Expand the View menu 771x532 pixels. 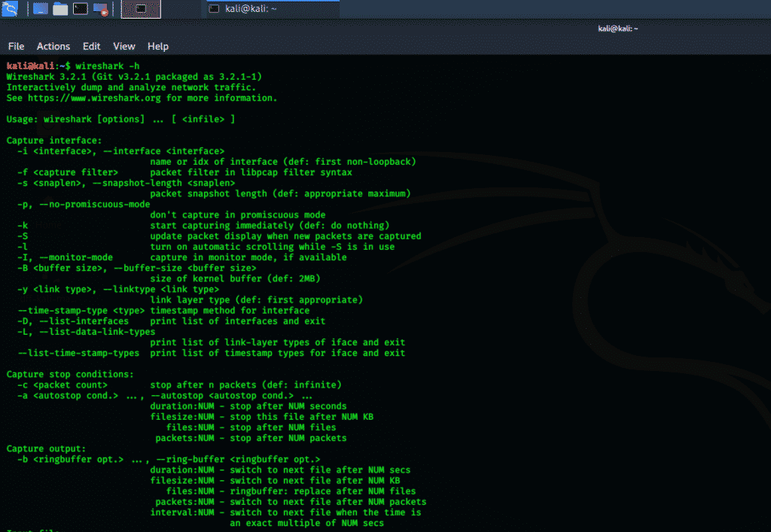pyautogui.click(x=124, y=46)
